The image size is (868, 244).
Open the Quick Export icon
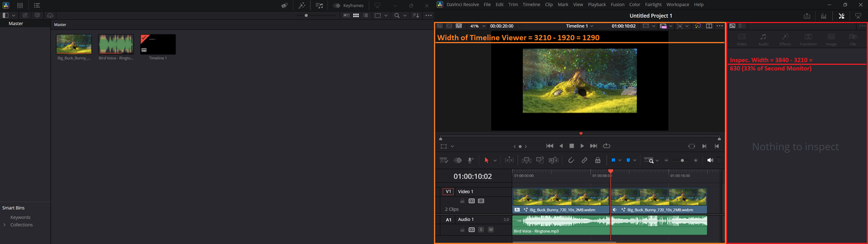point(807,16)
